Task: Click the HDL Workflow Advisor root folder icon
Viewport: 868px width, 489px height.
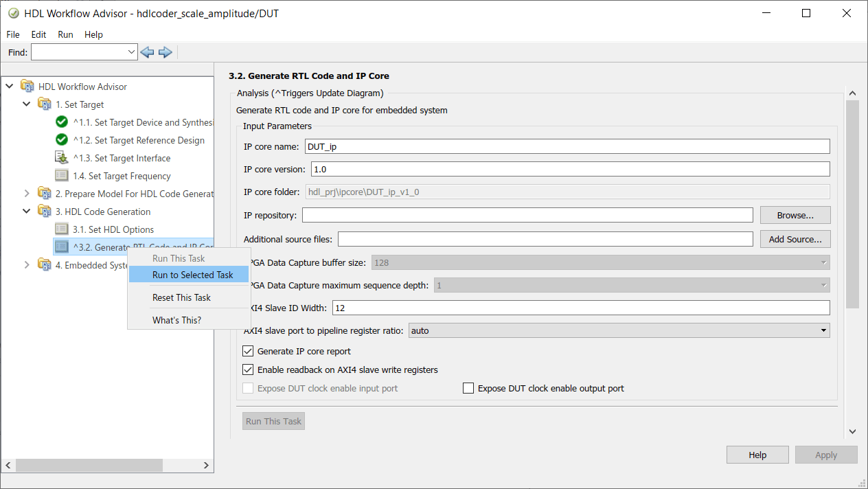Action: click(27, 87)
